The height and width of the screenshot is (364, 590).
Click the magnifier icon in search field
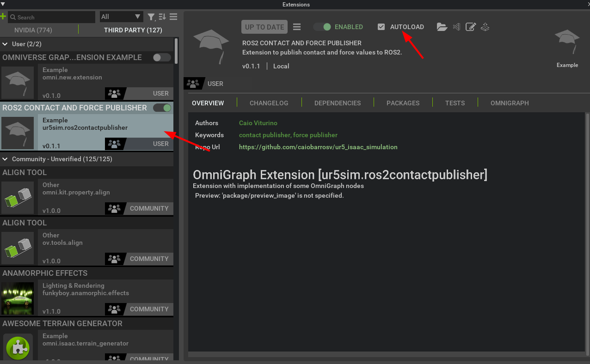[12, 17]
